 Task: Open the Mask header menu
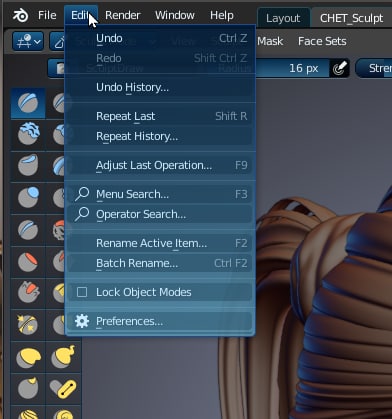[270, 41]
